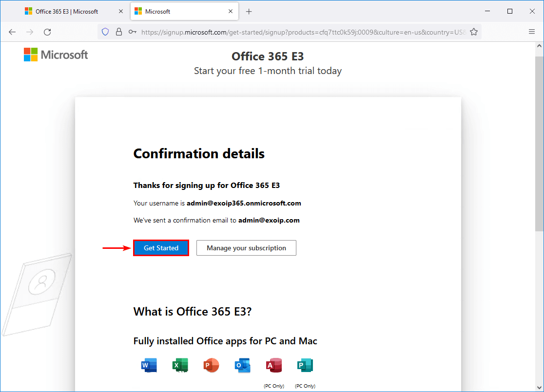Image resolution: width=544 pixels, height=392 pixels.
Task: Close the Office 365 E3 tab
Action: 121,11
